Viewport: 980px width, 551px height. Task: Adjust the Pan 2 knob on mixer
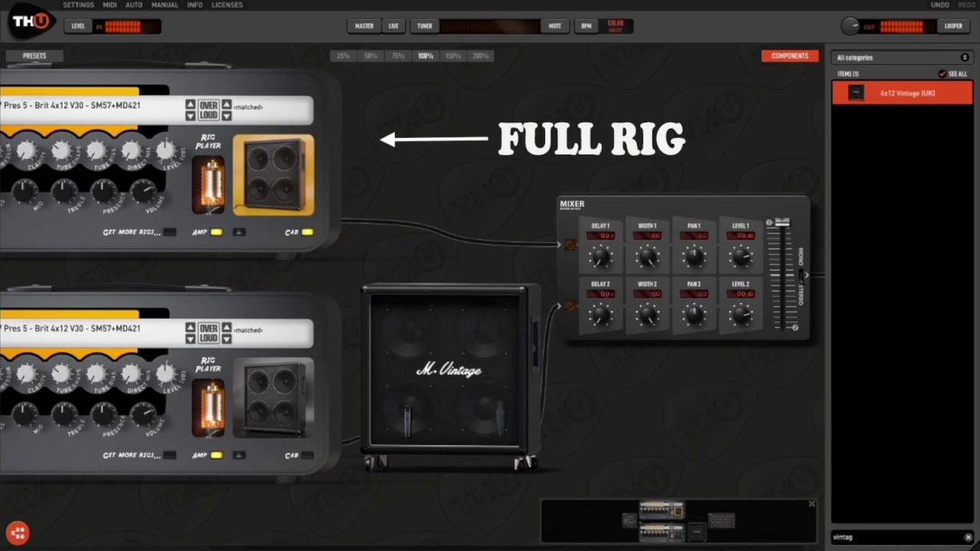(694, 315)
